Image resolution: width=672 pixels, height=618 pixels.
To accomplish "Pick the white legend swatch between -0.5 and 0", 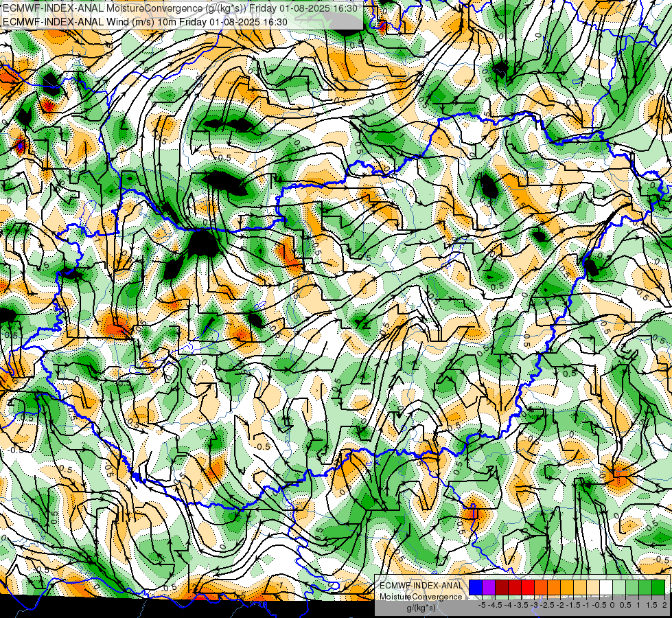I will pos(606,587).
